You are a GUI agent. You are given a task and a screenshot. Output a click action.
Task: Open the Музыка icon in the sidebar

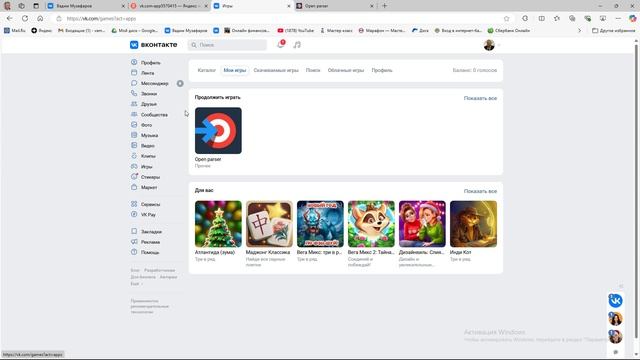coord(134,135)
